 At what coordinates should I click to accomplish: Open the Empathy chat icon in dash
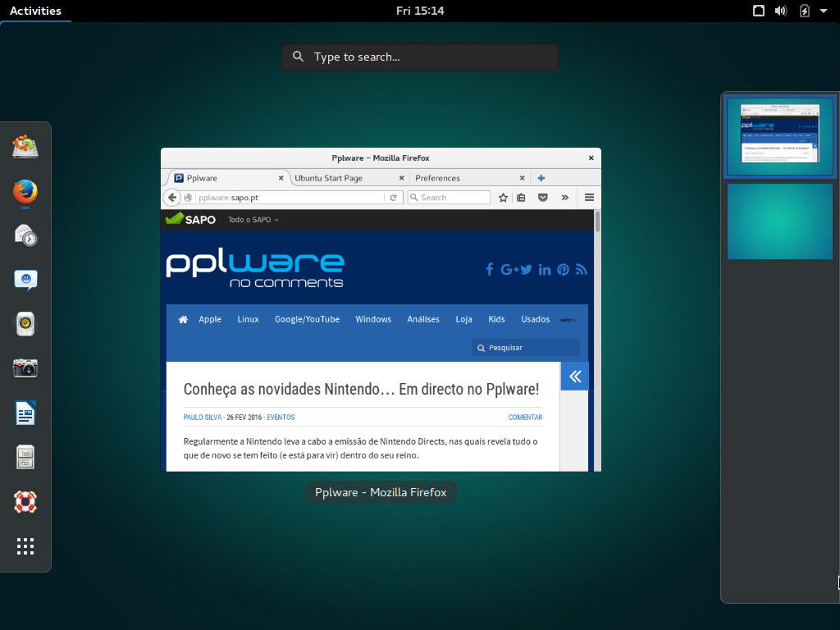pos(25,280)
